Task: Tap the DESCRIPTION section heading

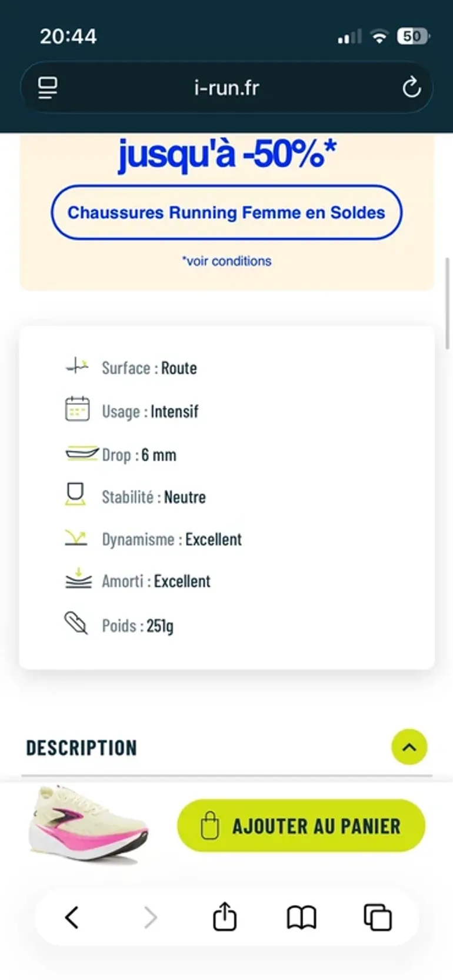Action: point(82,748)
